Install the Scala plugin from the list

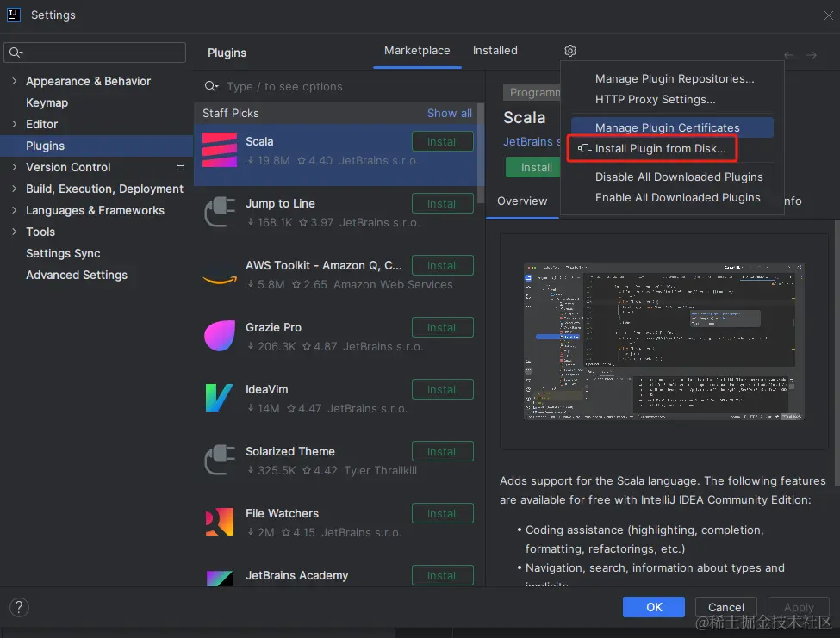pos(443,141)
